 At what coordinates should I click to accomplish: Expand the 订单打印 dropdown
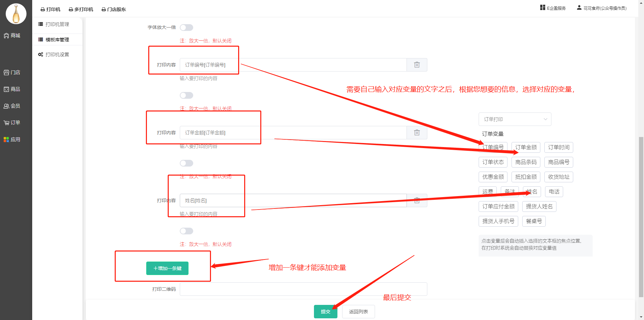515,119
